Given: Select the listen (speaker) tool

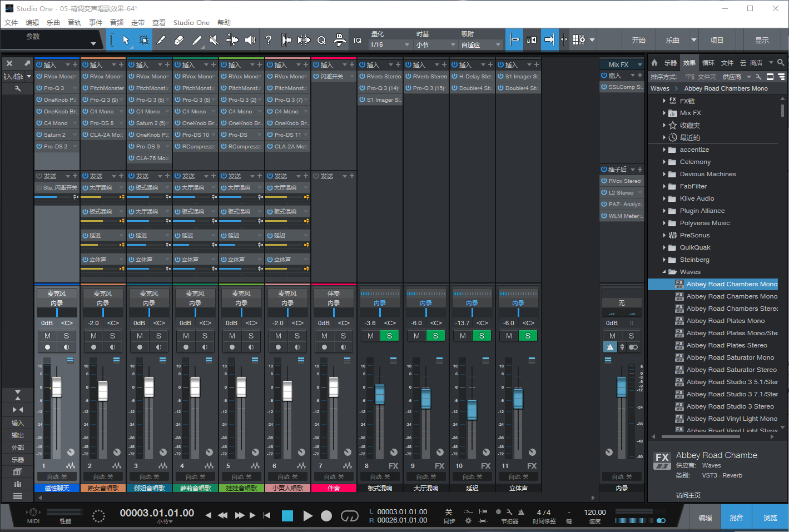Looking at the screenshot, I should coord(250,40).
